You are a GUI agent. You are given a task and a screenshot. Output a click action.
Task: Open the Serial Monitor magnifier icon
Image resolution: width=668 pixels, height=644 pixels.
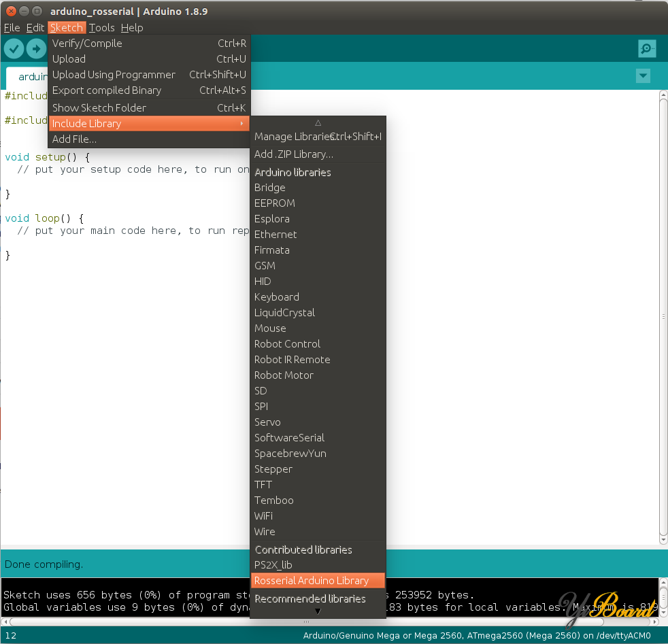pos(647,48)
